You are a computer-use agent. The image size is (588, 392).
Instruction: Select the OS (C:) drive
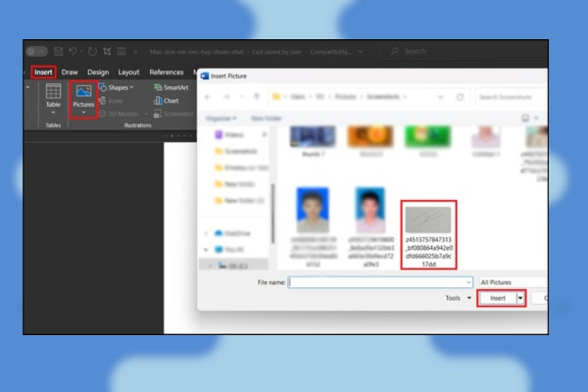(x=233, y=266)
